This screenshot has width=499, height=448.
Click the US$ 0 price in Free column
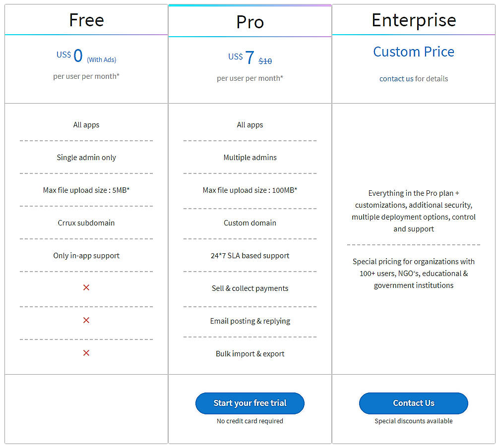coord(69,55)
